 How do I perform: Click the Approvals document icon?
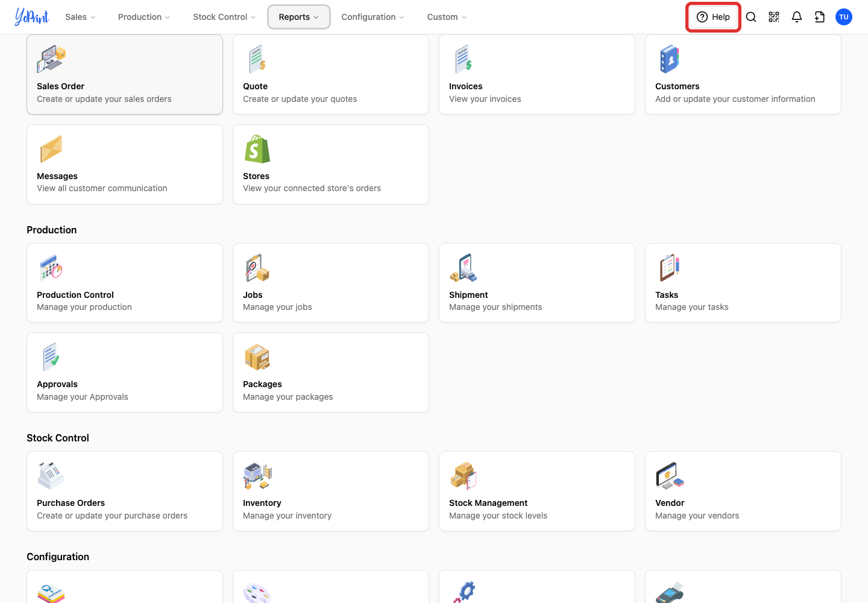tap(51, 357)
